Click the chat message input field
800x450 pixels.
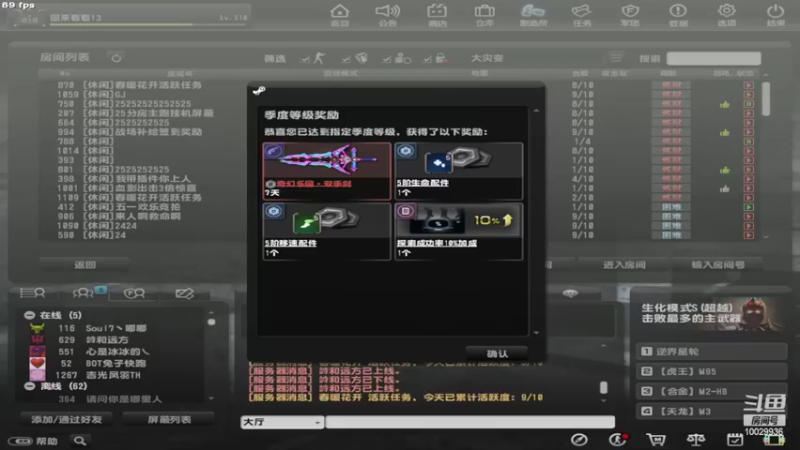coord(470,422)
